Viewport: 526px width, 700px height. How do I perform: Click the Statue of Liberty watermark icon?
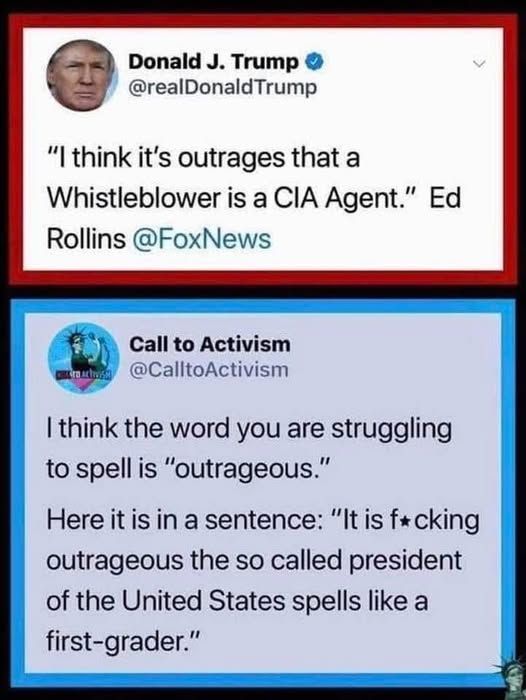point(513,680)
